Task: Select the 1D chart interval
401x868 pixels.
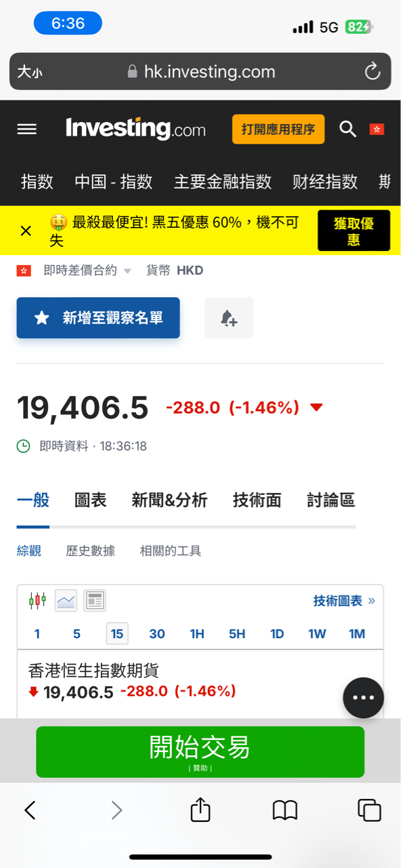Action: [277, 633]
